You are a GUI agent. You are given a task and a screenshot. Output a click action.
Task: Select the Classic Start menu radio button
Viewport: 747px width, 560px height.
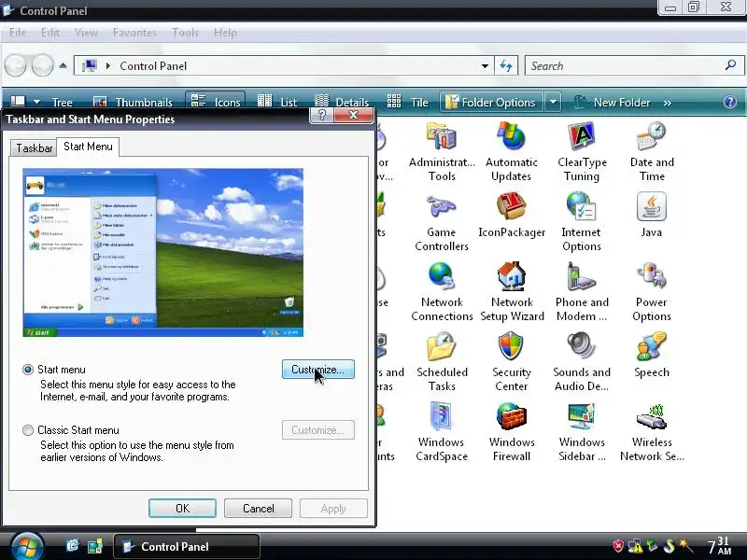coord(28,430)
